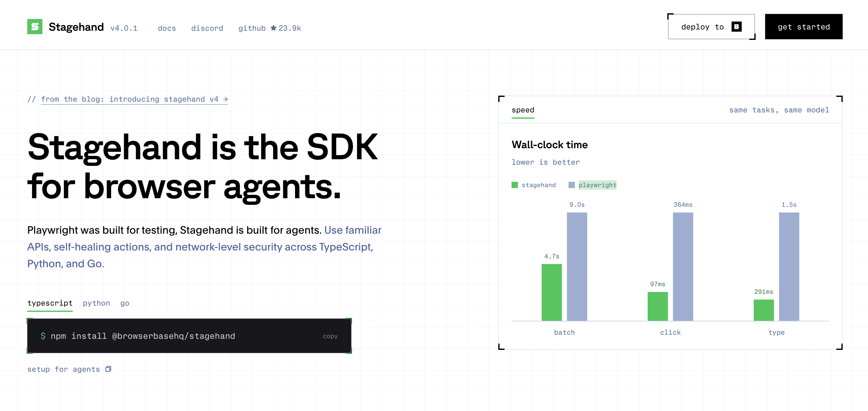Open the docs link
Image resolution: width=868 pixels, height=411 pixels.
[167, 28]
